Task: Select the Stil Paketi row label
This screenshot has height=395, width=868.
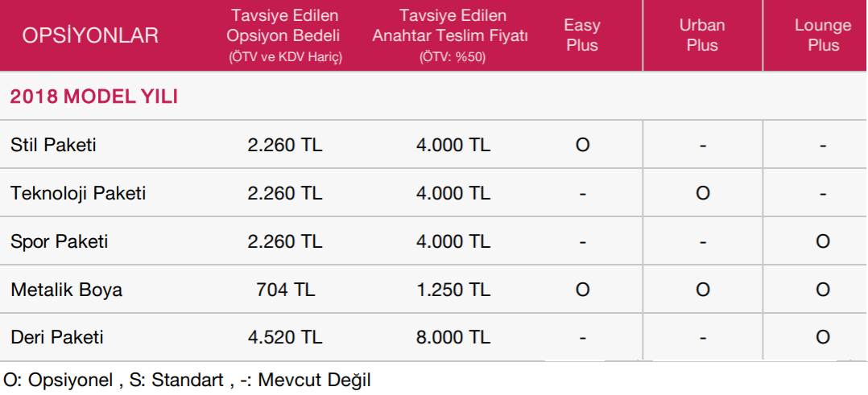Action: [x=53, y=145]
